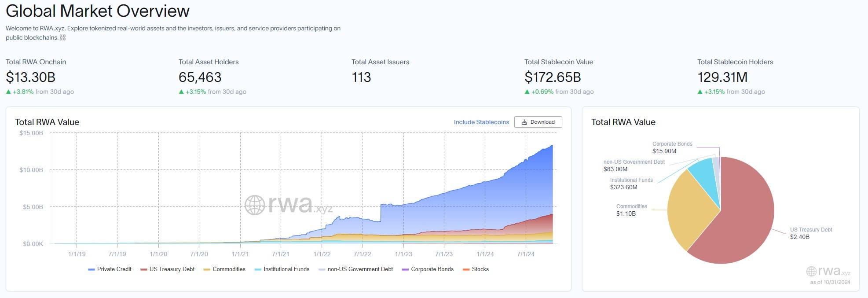The image size is (868, 298).
Task: Toggle Commodities series in chart legend
Action: 224,269
